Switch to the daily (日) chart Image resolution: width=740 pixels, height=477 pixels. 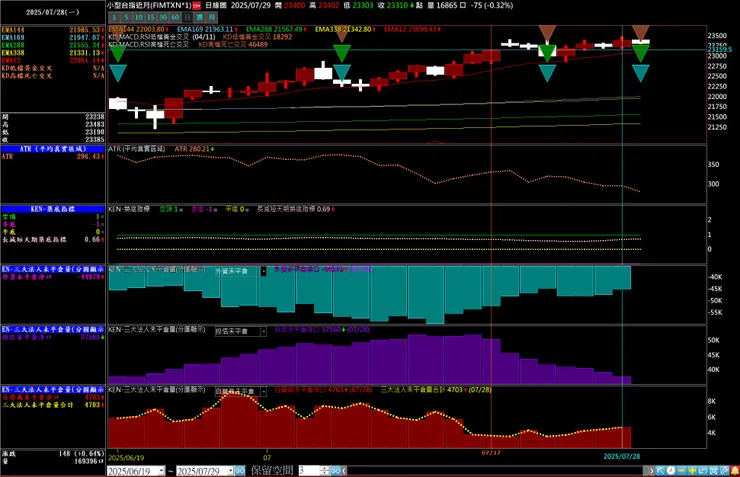[x=187, y=17]
